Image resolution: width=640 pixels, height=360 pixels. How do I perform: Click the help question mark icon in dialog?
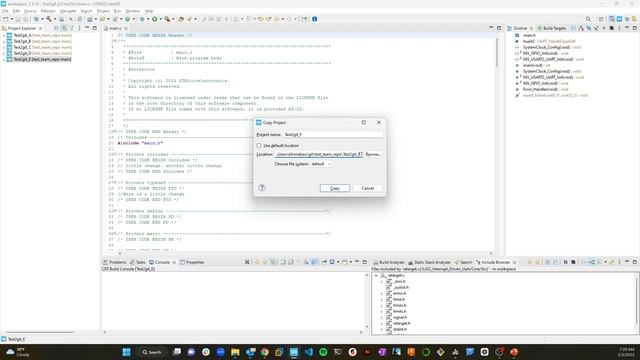(x=262, y=188)
